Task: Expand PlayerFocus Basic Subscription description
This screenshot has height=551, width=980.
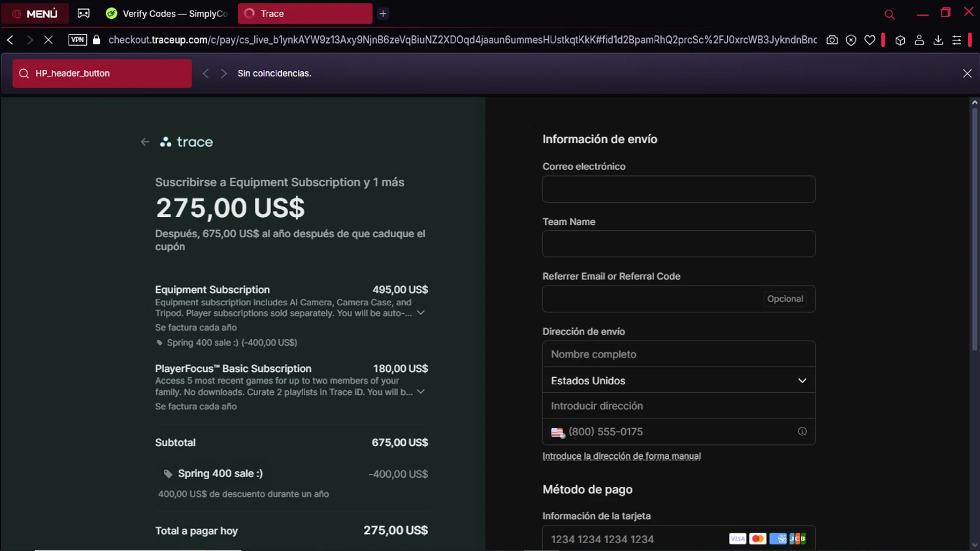Action: [421, 392]
